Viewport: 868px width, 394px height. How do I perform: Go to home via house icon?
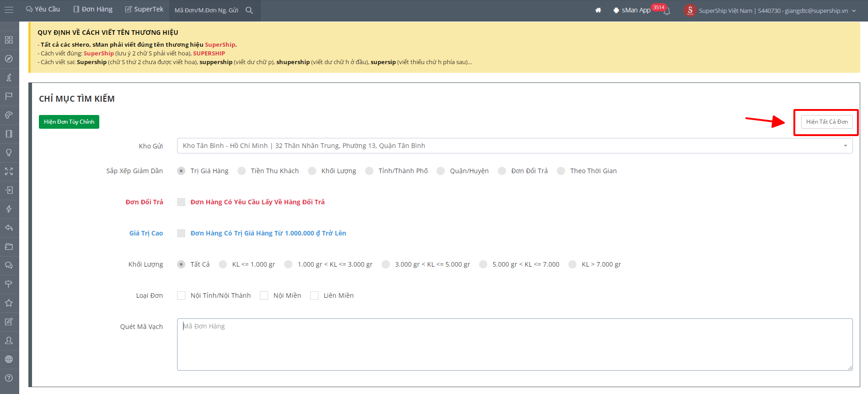(598, 10)
